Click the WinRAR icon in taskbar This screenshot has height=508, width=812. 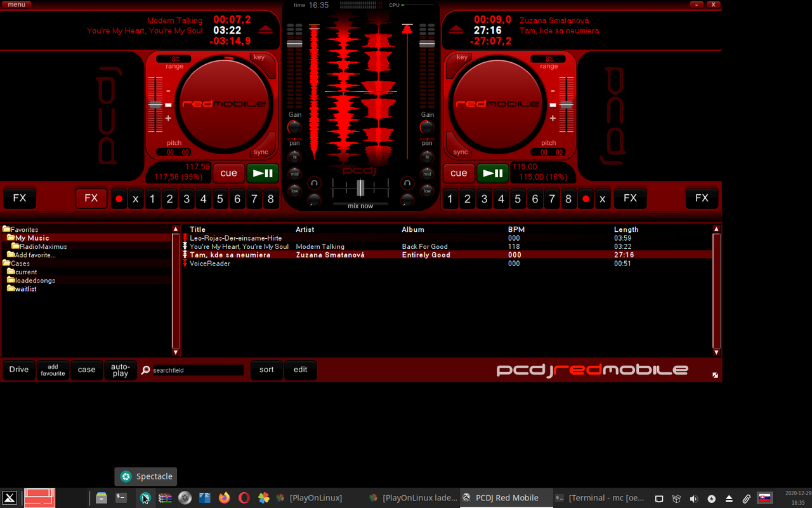click(165, 498)
